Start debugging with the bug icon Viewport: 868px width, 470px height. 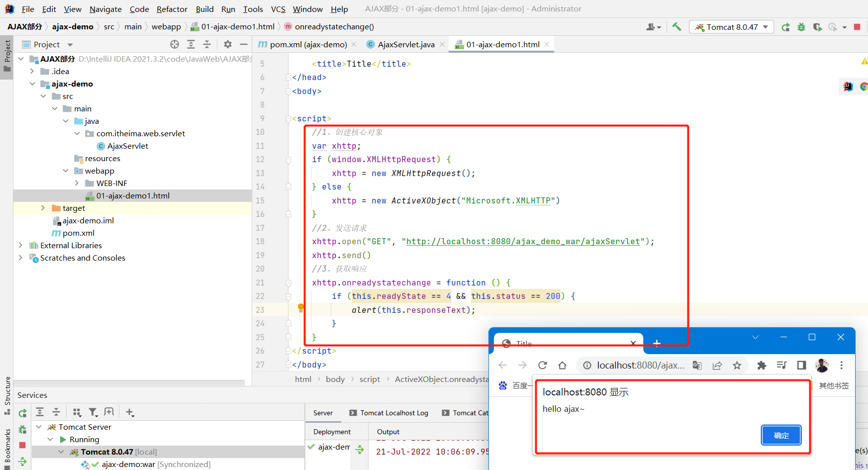coord(801,27)
